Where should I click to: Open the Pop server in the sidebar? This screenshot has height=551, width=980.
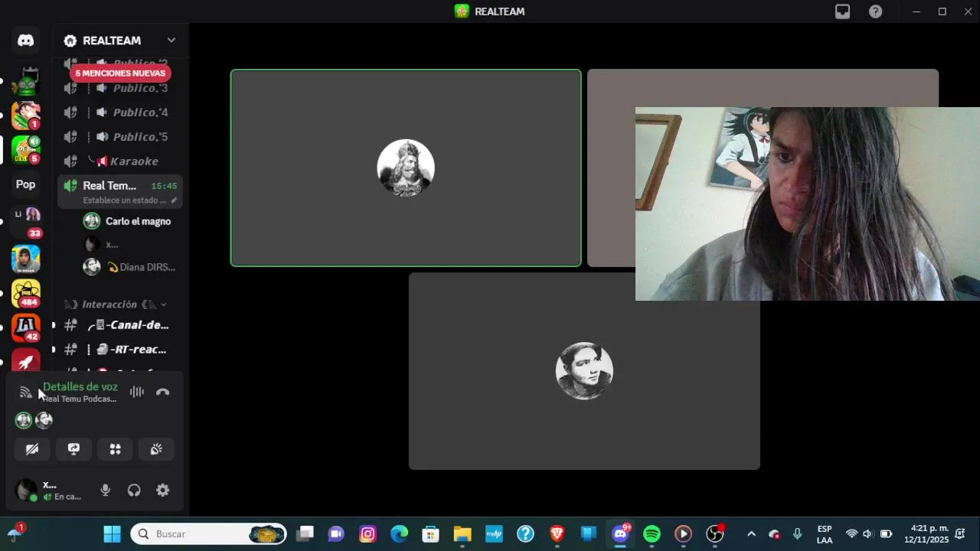(x=26, y=184)
